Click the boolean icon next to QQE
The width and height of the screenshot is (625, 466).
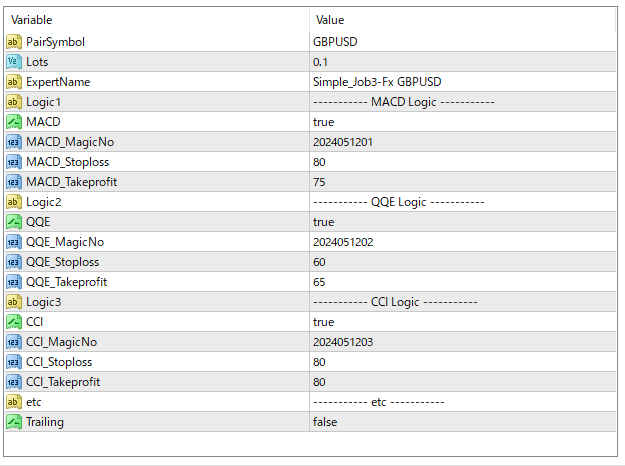tap(14, 222)
